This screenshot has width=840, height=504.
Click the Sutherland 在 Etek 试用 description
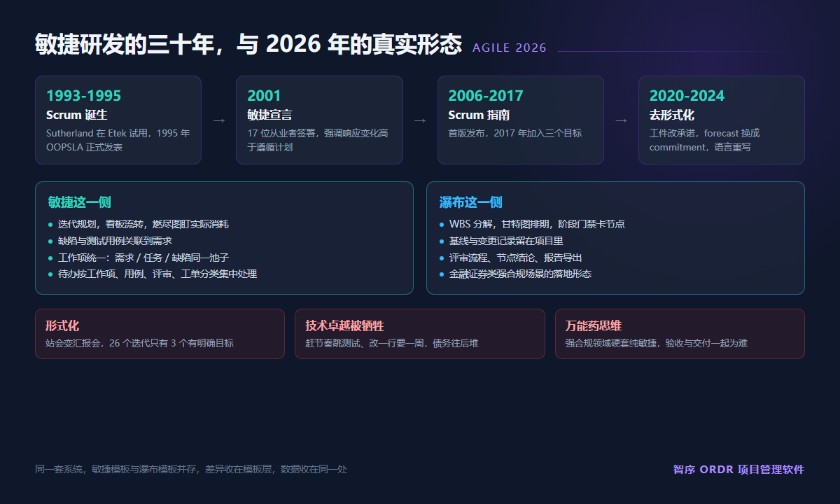pos(118,140)
